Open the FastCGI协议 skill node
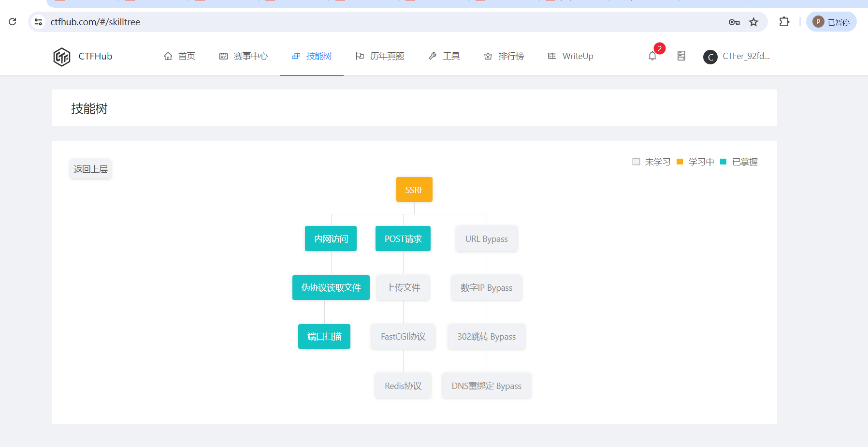868x447 pixels. tap(403, 336)
